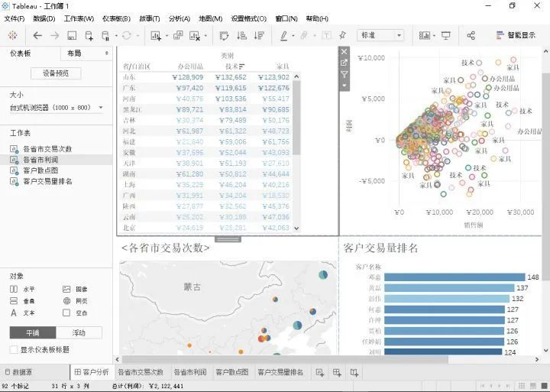Viewport: 550px width, 392px height.
Task: Click the 布局 tab up-down arrows
Action: click(x=107, y=53)
